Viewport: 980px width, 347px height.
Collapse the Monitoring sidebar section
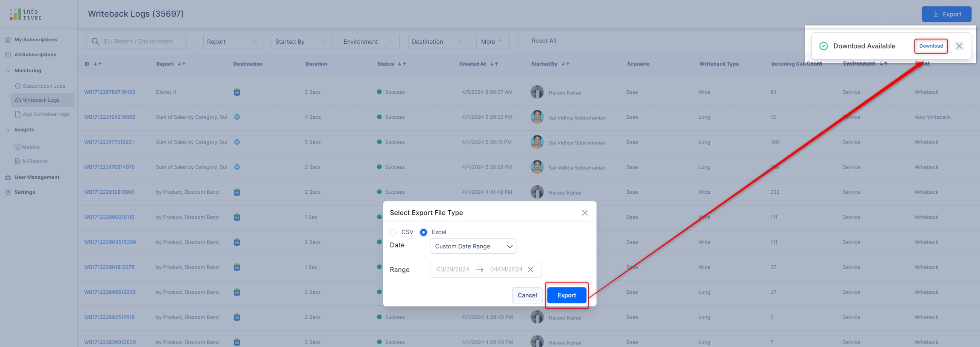pos(8,71)
